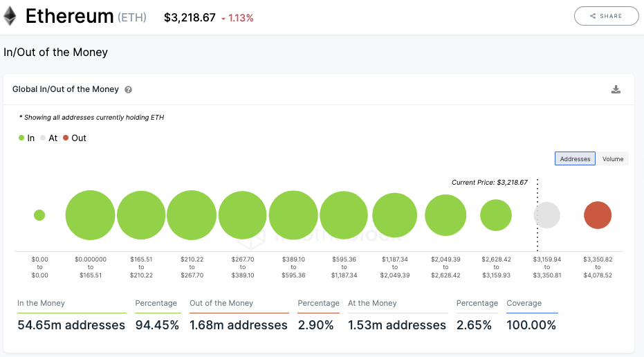644x357 pixels.
Task: Select the bubble for $210.22 to $267.70
Action: point(192,215)
